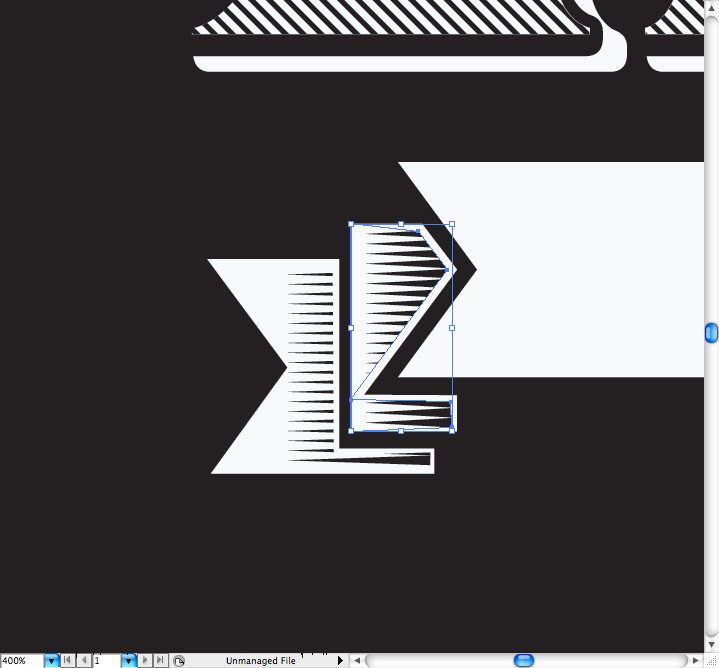Open the status bar popup menu arrow
Viewport: 719px width, 668px height.
point(340,660)
